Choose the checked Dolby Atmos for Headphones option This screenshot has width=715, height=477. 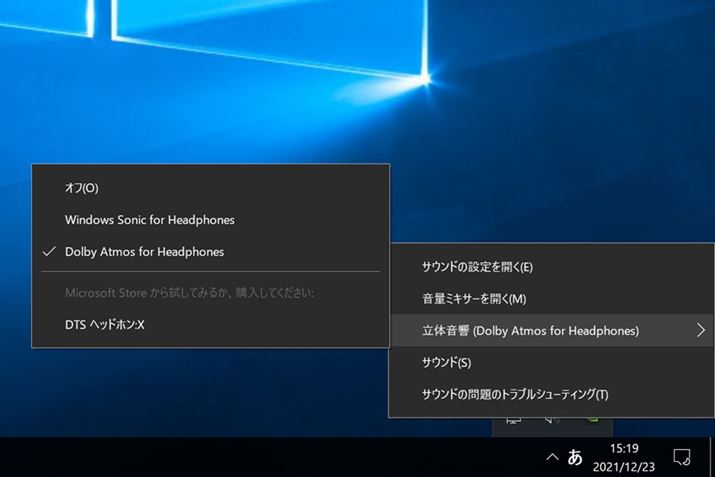(x=210, y=252)
